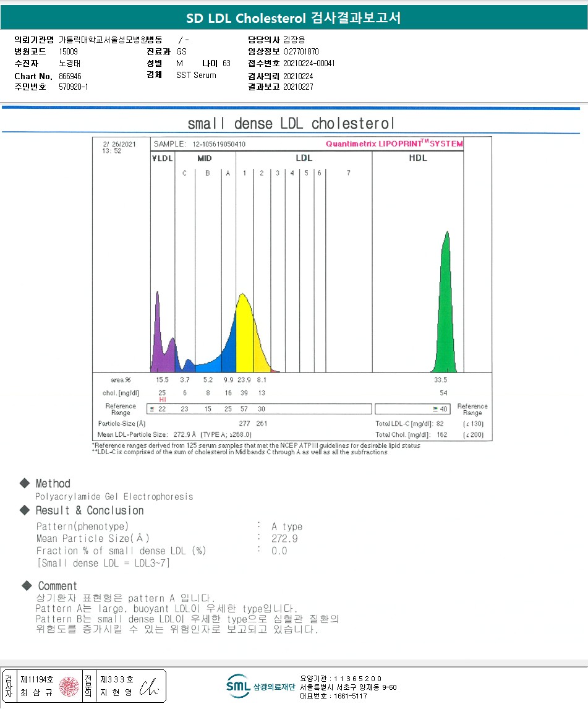The height and width of the screenshot is (709, 588).
Task: Click the red round seal stamp
Action: [69, 686]
